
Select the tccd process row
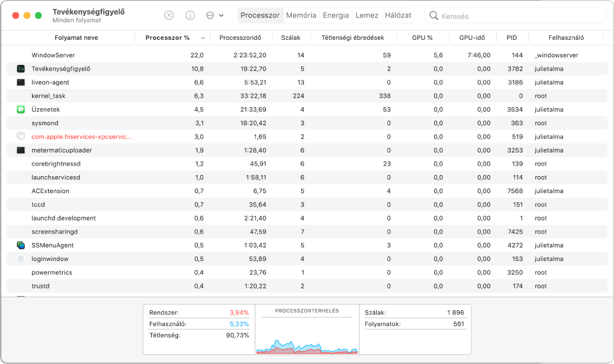pyautogui.click(x=307, y=204)
